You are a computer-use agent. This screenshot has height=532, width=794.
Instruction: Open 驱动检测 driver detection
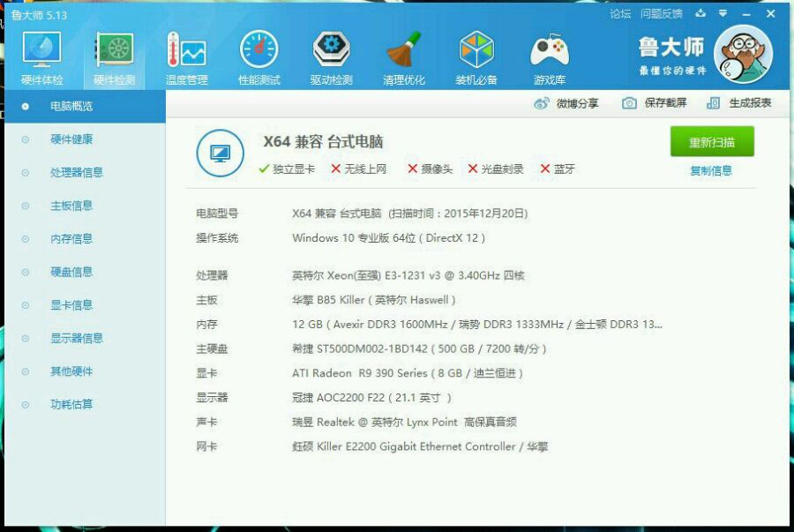pyautogui.click(x=331, y=57)
